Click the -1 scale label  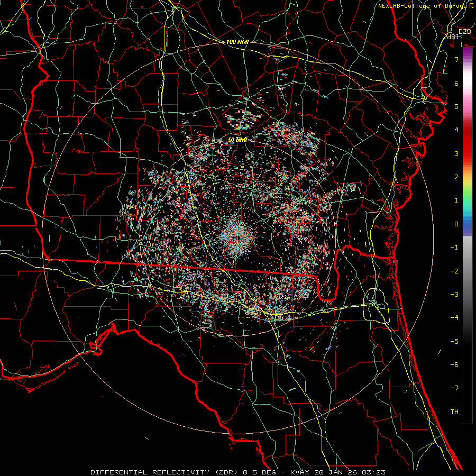pyautogui.click(x=454, y=248)
